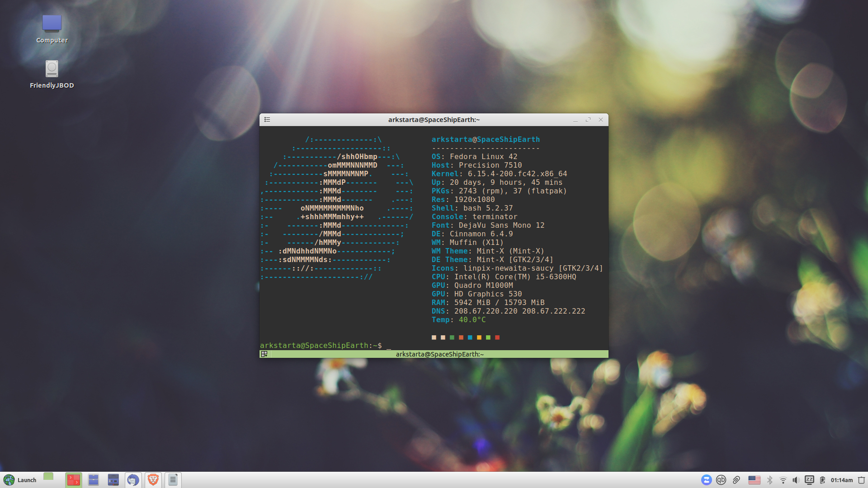The width and height of the screenshot is (868, 488).
Task: Open the blue file cabinet file manager
Action: point(94,480)
